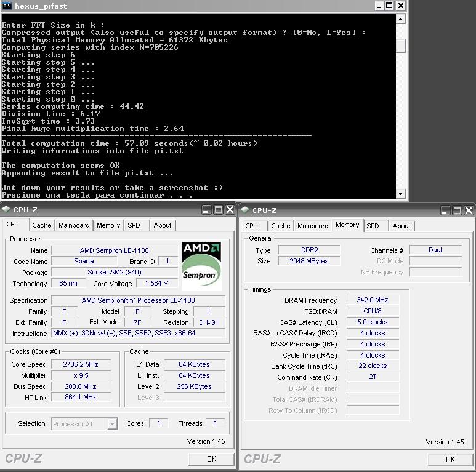Click the AMD Sempron processor logo
This screenshot has width=476, height=472.
click(201, 266)
